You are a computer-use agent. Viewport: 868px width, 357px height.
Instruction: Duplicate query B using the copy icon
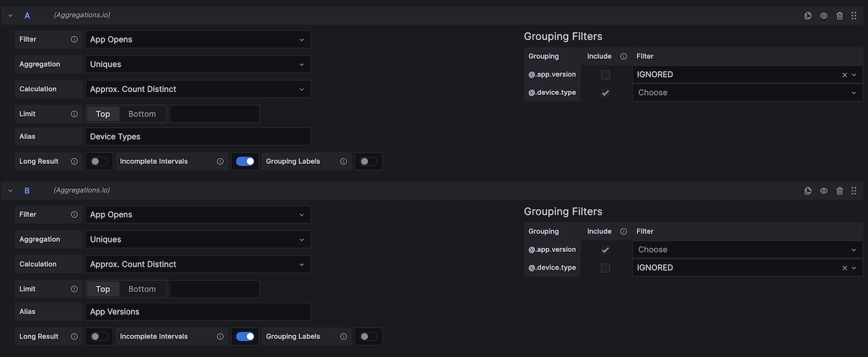[808, 191]
